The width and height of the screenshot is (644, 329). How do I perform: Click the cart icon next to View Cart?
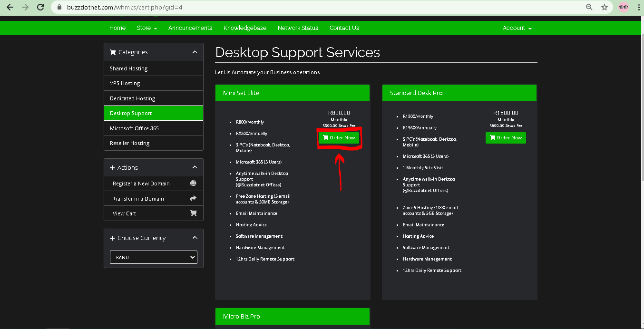193,213
